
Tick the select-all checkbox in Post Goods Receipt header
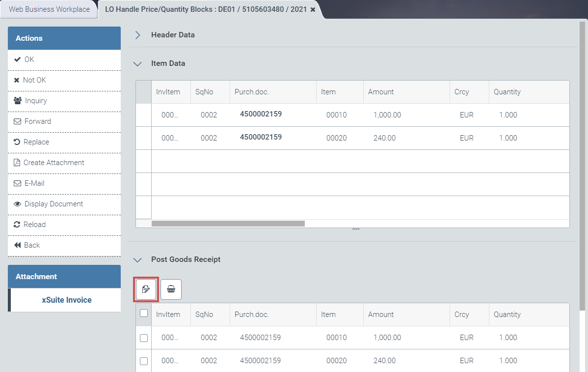point(144,314)
